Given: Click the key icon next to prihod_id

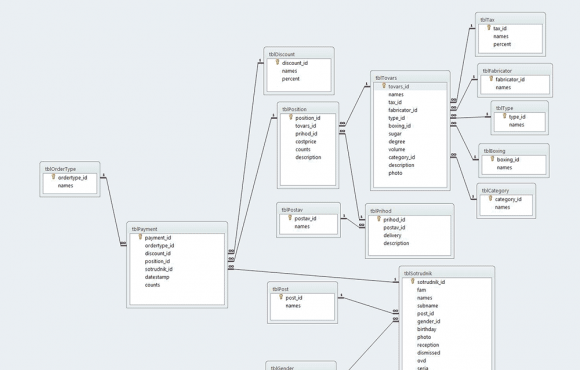Looking at the screenshot, I should click(378, 219).
